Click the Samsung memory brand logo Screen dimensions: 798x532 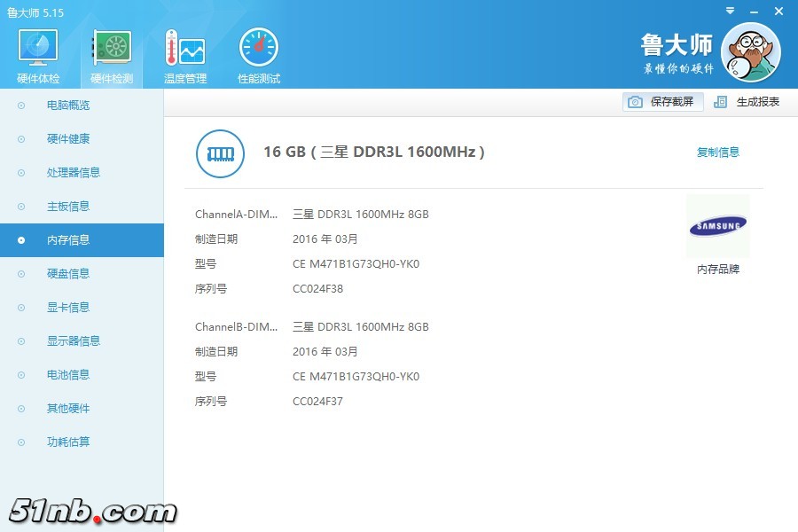(x=717, y=227)
